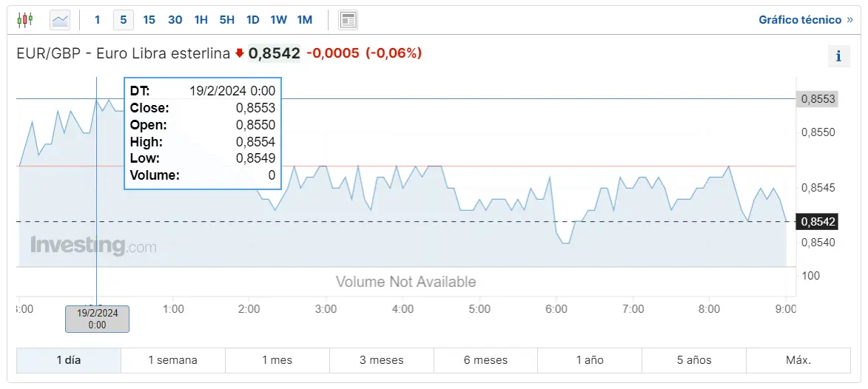
Task: Set interval to 1D
Action: [253, 21]
